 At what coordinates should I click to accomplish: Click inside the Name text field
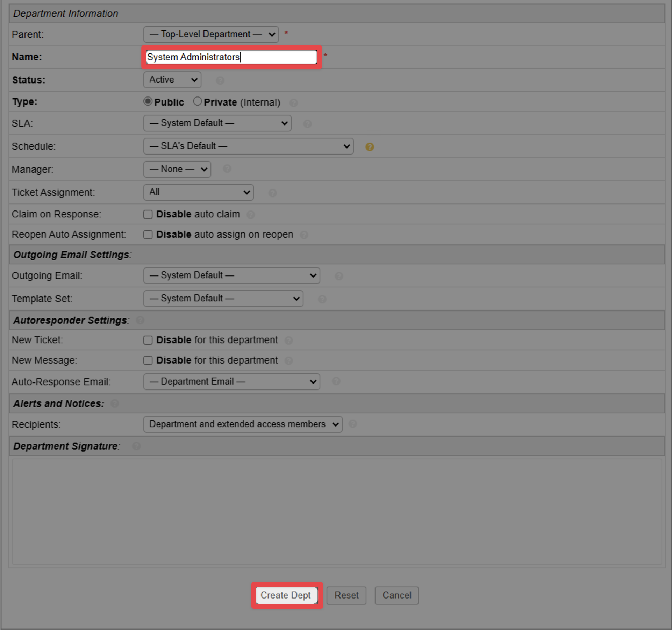tap(231, 57)
